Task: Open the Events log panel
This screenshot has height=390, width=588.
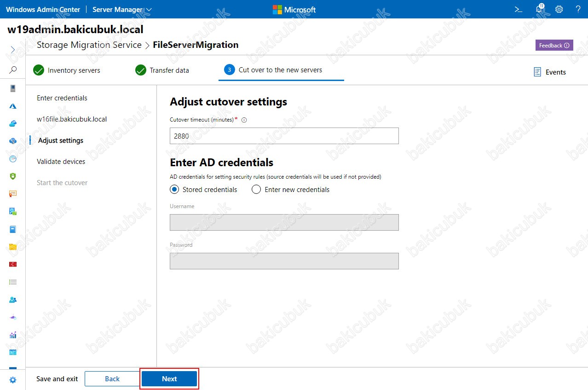Action: [550, 72]
